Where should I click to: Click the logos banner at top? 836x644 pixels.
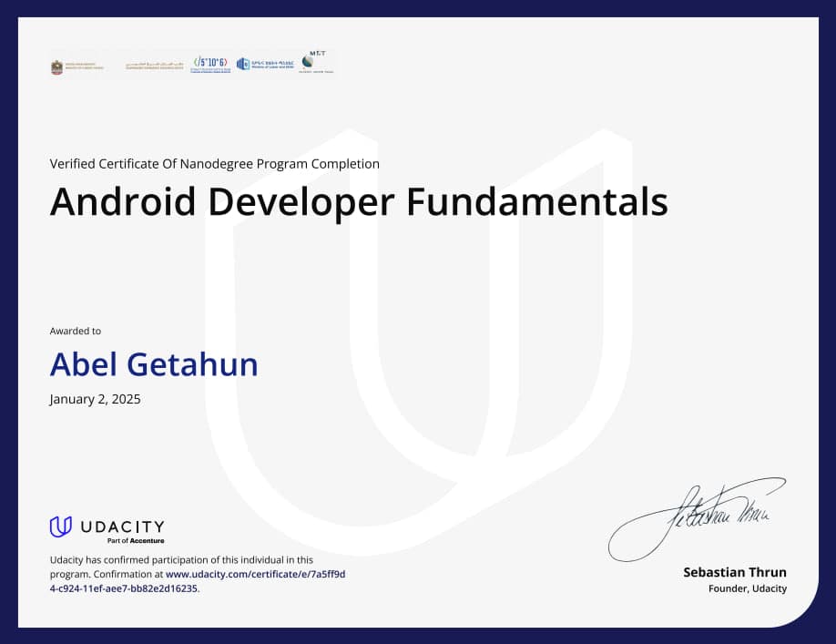point(191,64)
